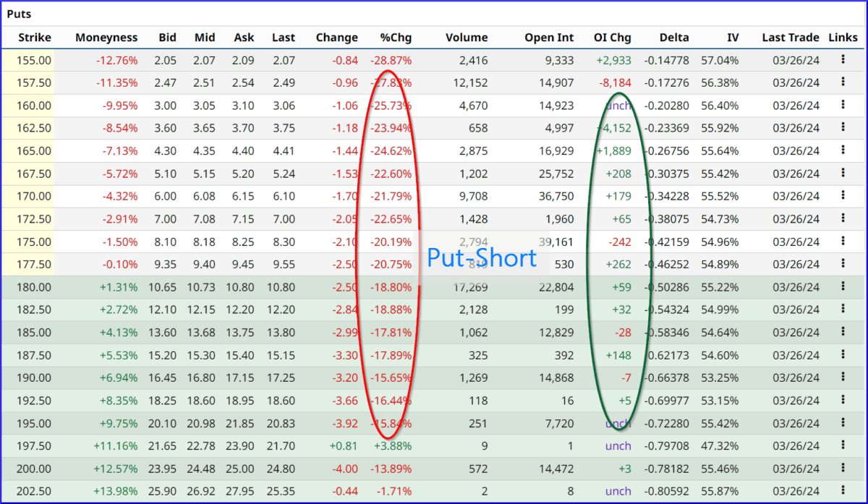Sort by the Delta column header
This screenshot has width=868, height=504.
[673, 37]
